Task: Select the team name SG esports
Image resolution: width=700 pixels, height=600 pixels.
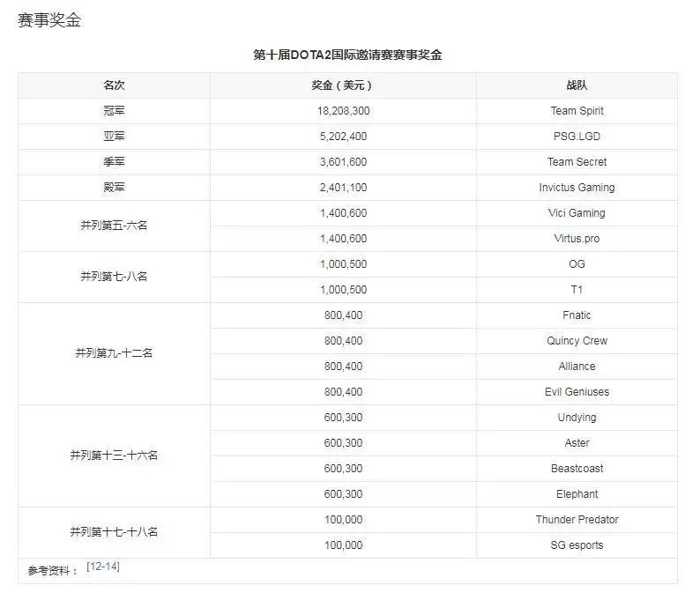Action: point(577,544)
